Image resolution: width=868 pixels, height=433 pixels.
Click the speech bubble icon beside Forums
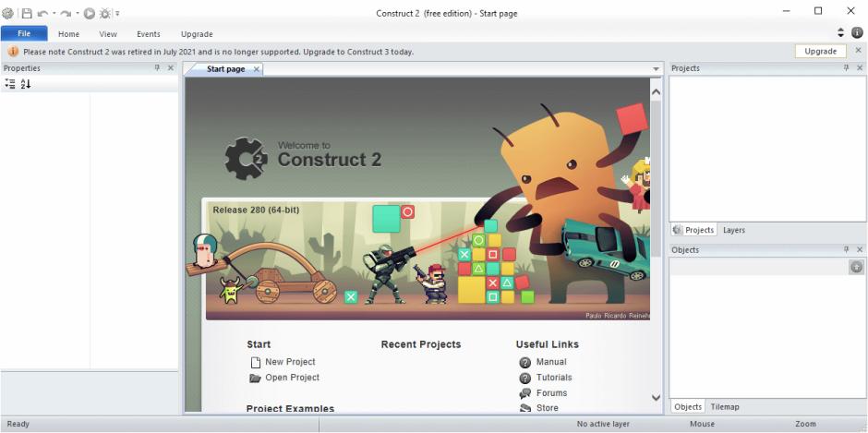(x=524, y=393)
